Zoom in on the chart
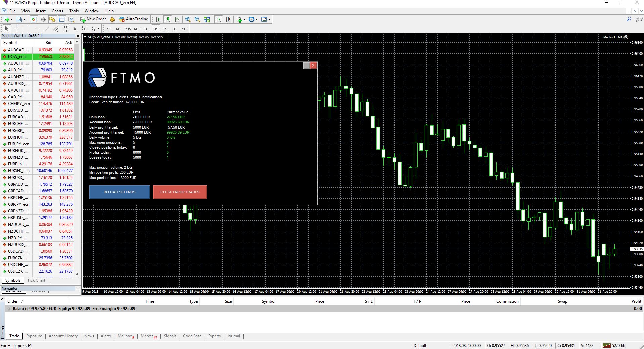The width and height of the screenshot is (644, 349). [x=188, y=19]
